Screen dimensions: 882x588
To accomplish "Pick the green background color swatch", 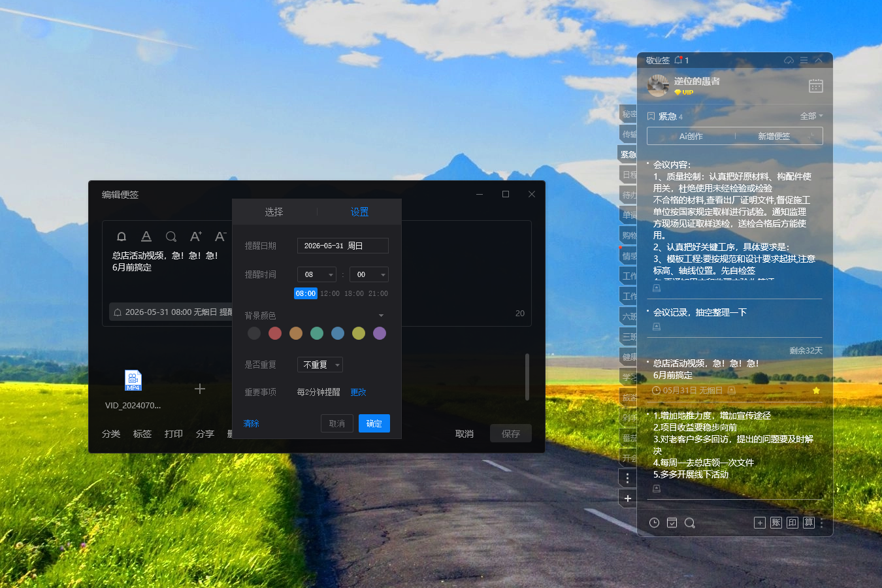I will coord(316,333).
